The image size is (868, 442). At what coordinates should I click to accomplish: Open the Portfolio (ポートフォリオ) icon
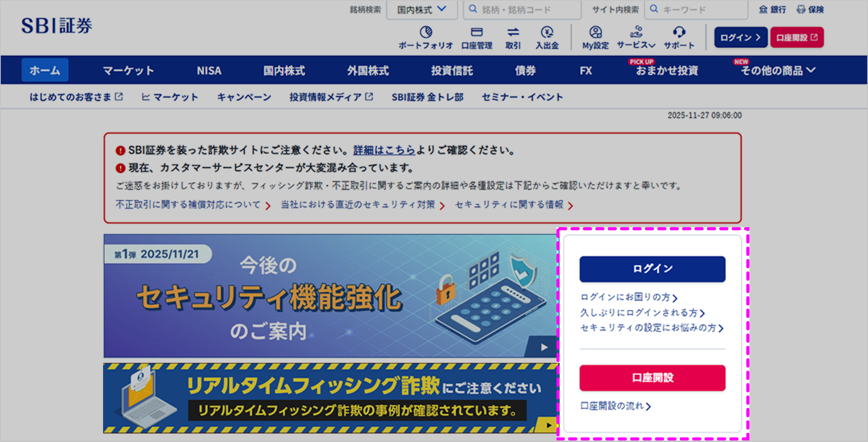coord(426,32)
